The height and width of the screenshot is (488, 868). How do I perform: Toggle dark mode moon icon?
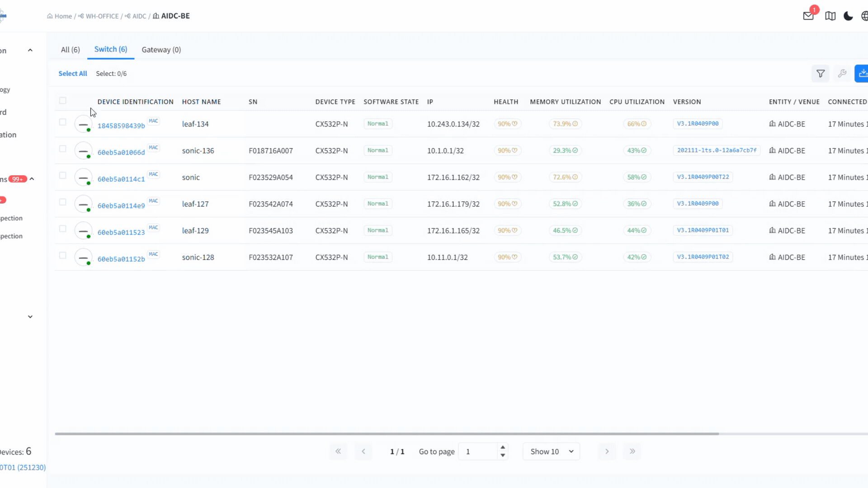click(x=848, y=16)
